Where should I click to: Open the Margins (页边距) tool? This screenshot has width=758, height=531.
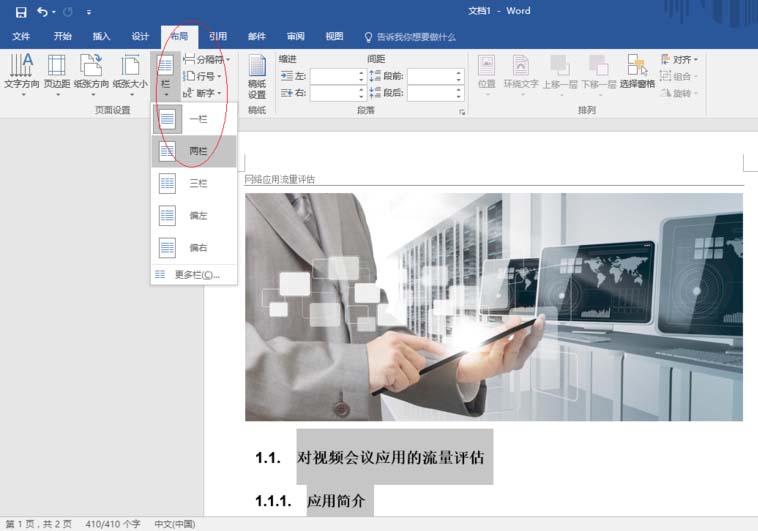(57, 72)
